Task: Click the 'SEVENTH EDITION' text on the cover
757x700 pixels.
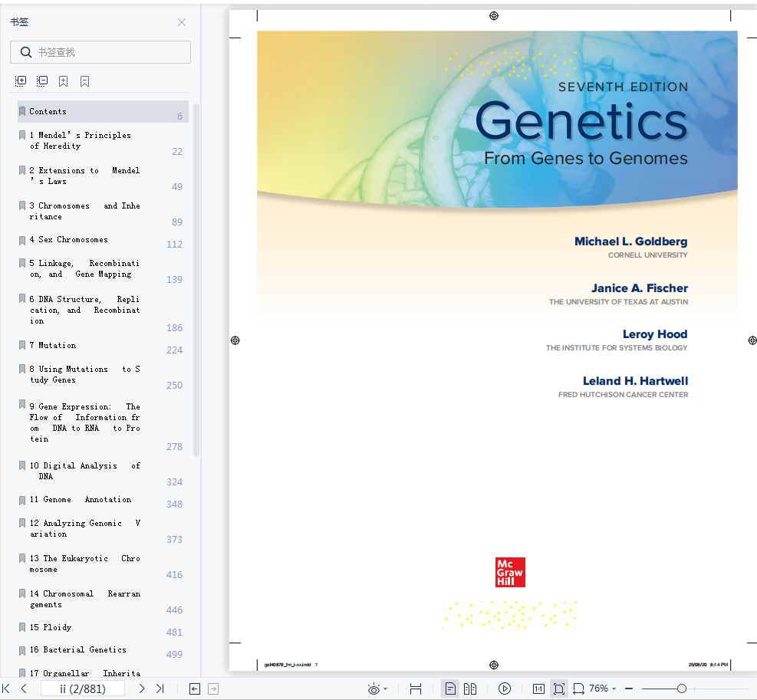Action: coord(624,87)
